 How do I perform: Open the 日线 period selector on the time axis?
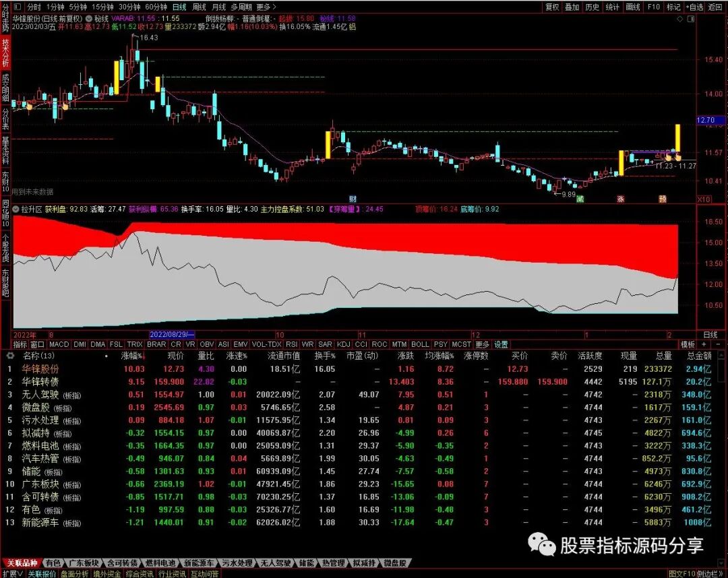(710, 334)
